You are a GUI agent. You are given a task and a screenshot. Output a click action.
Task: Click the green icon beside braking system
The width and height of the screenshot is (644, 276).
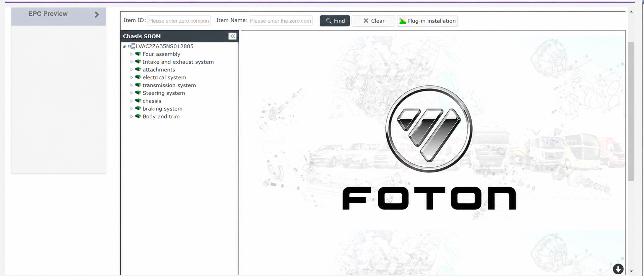138,108
